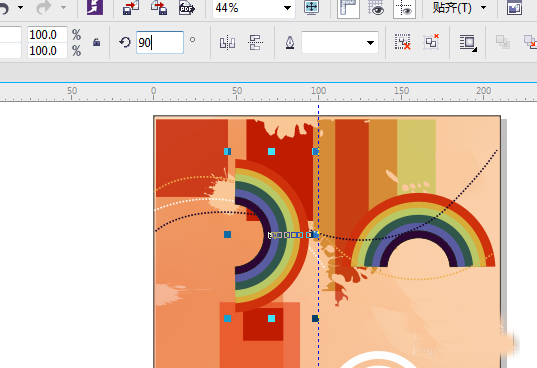Toggle the lock ratio padlock

pyautogui.click(x=97, y=42)
